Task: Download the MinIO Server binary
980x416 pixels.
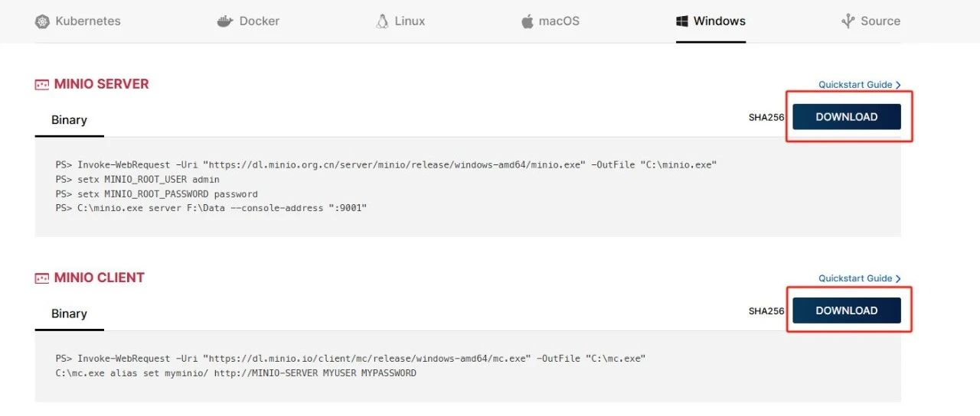Action: [x=846, y=117]
